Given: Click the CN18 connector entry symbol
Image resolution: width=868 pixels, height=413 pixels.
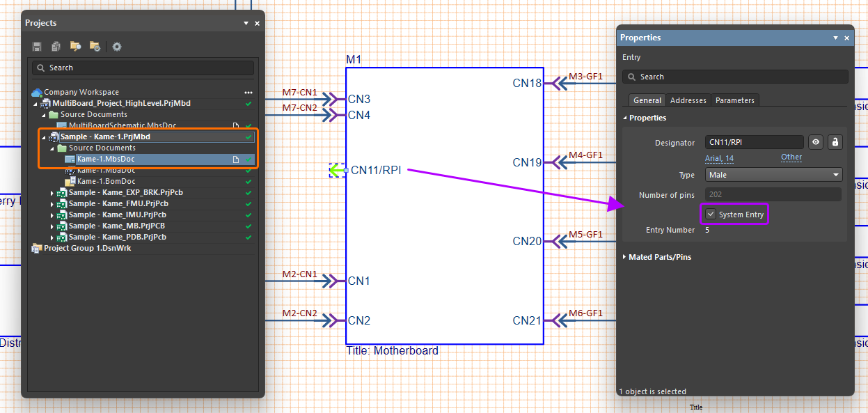Looking at the screenshot, I should pyautogui.click(x=552, y=84).
